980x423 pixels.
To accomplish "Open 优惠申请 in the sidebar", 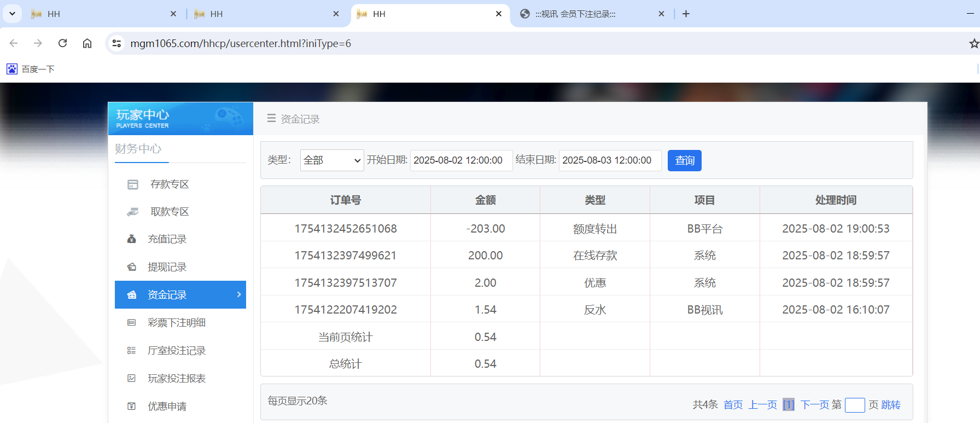I will coord(167,407).
